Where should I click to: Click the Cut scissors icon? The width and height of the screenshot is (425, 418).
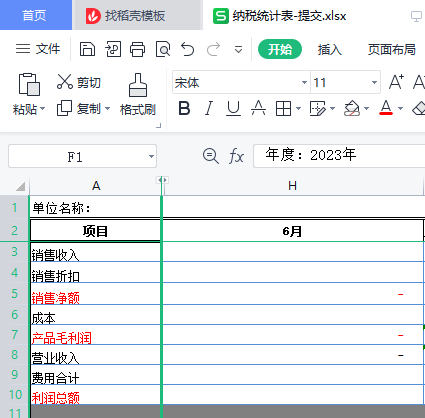65,82
